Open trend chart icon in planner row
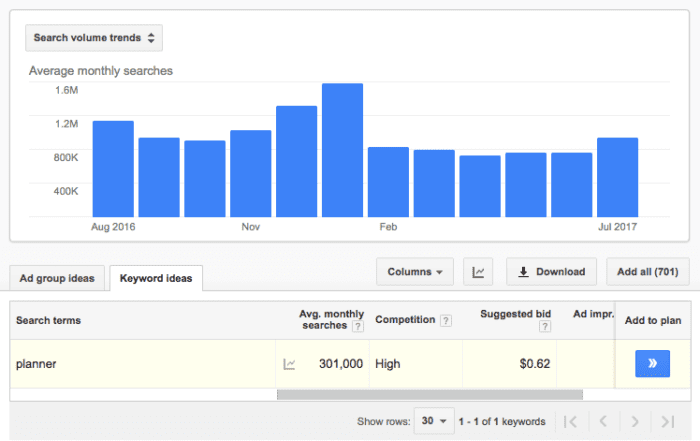Viewport: 700px width, 441px height. click(x=289, y=364)
